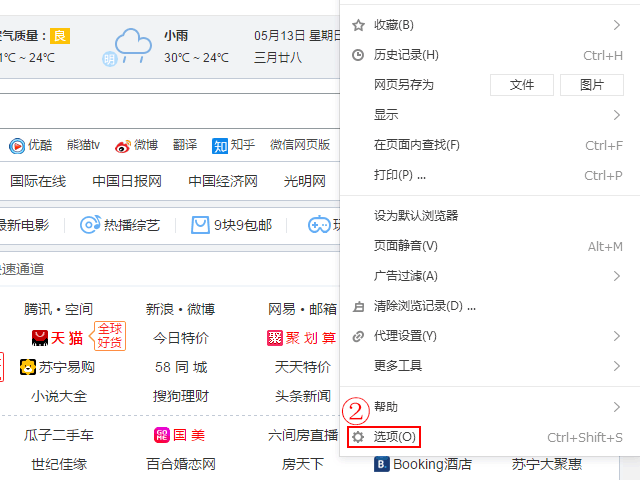Viewport: 640px width, 480px height.
Task: Click the 微博 eye logo icon
Action: (x=122, y=146)
